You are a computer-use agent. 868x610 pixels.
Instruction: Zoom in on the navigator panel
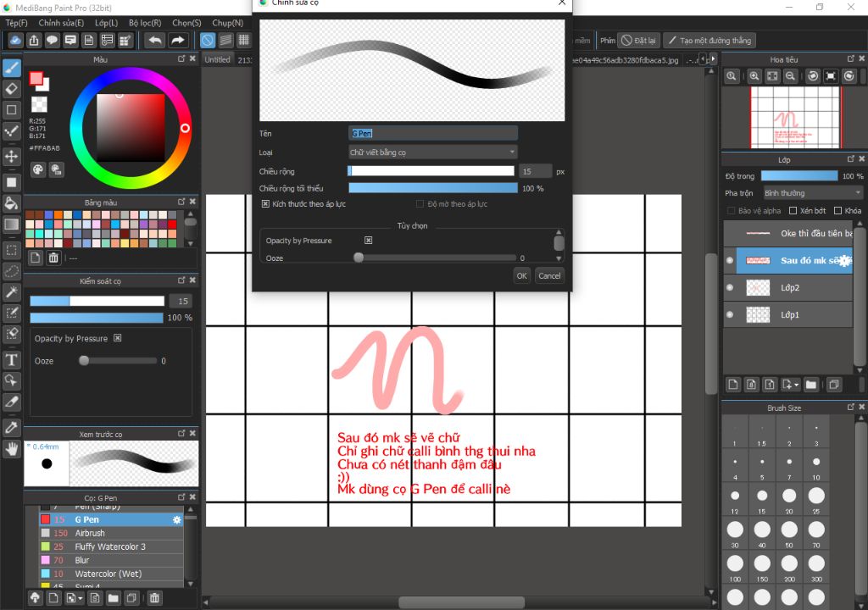click(754, 76)
